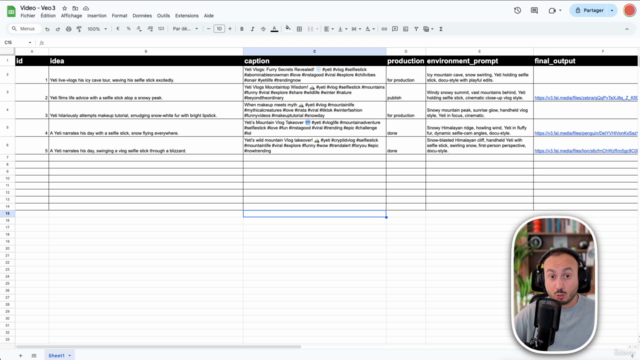Image resolution: width=640 pixels, height=360 pixels.
Task: Expand the 100% zoom dropdown
Action: [97, 29]
